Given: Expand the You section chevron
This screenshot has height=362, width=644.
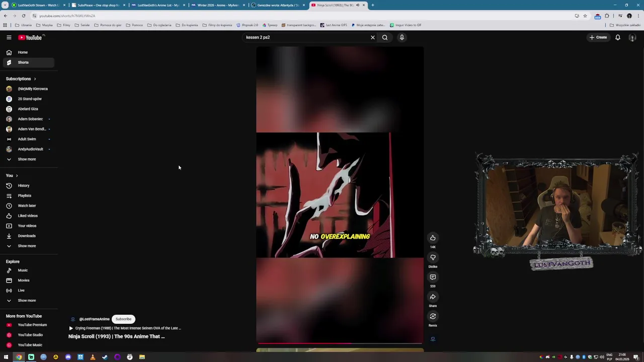Looking at the screenshot, I should click(x=17, y=175).
